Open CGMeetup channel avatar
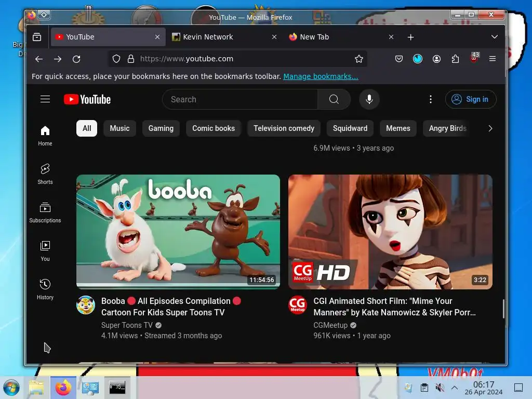Viewport: 532px width, 399px height. point(298,304)
